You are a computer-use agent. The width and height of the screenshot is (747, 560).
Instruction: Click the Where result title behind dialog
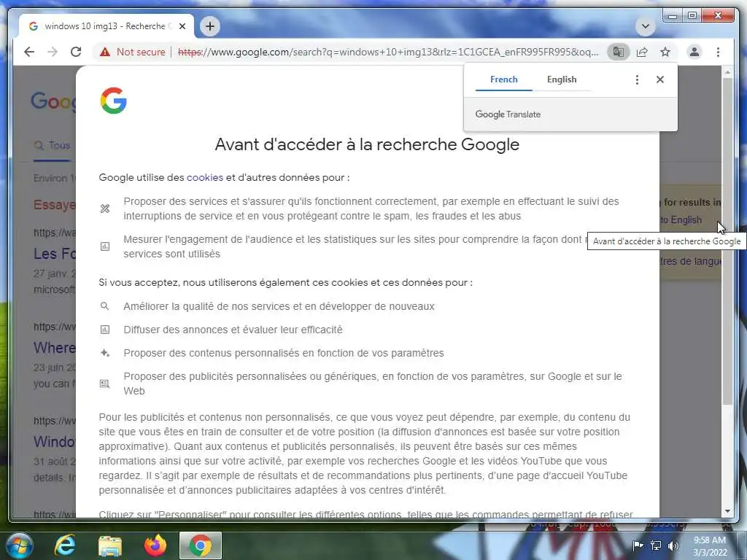(54, 348)
